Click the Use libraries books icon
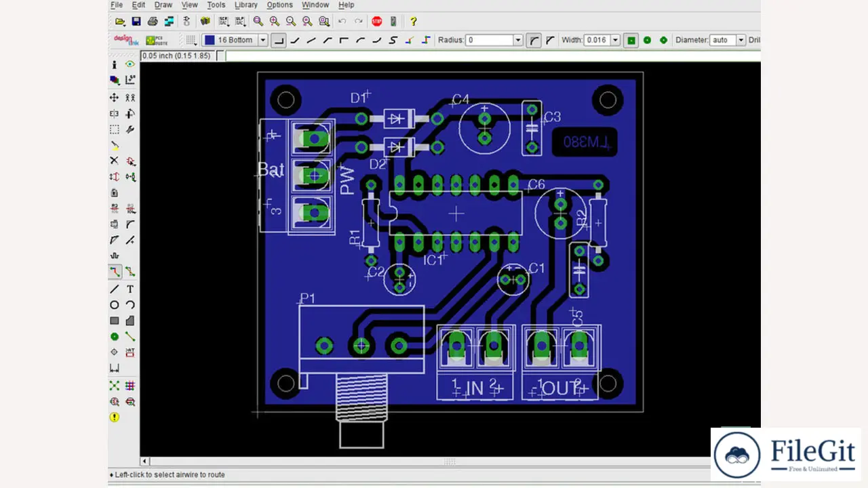The height and width of the screenshot is (488, 868). (x=205, y=22)
